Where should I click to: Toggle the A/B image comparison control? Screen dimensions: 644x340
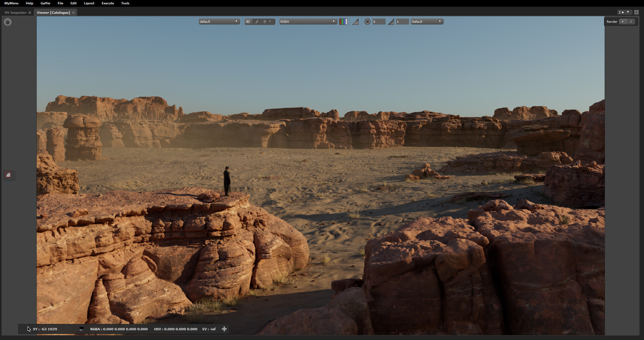248,21
